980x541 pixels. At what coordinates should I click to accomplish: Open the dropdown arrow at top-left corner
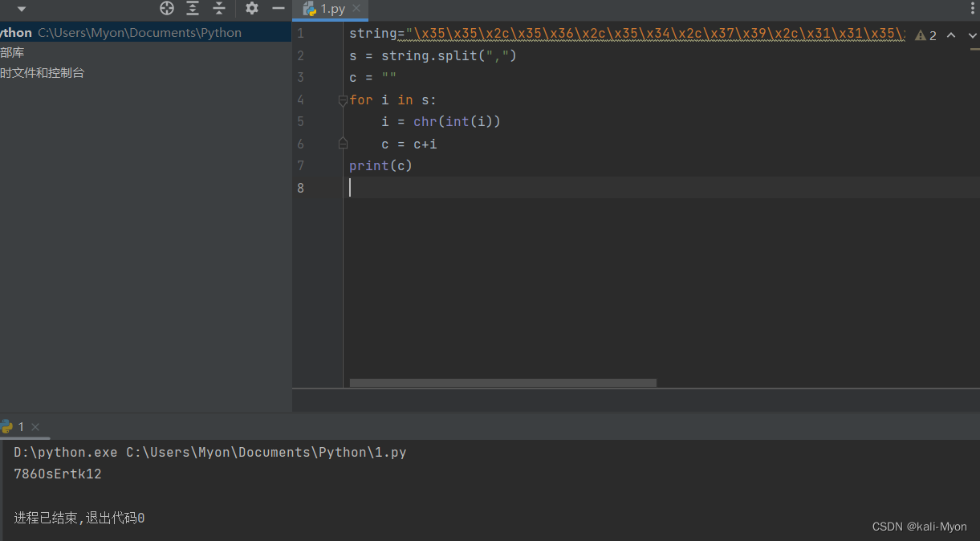point(20,8)
